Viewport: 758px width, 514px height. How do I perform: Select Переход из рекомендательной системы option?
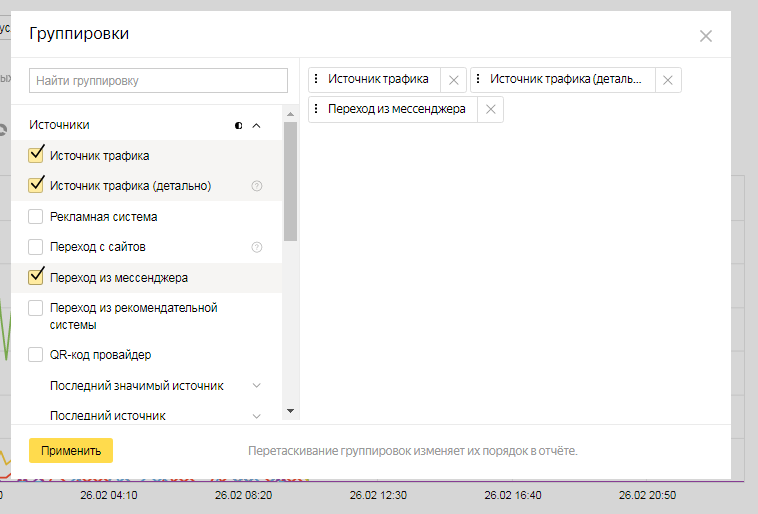36,308
